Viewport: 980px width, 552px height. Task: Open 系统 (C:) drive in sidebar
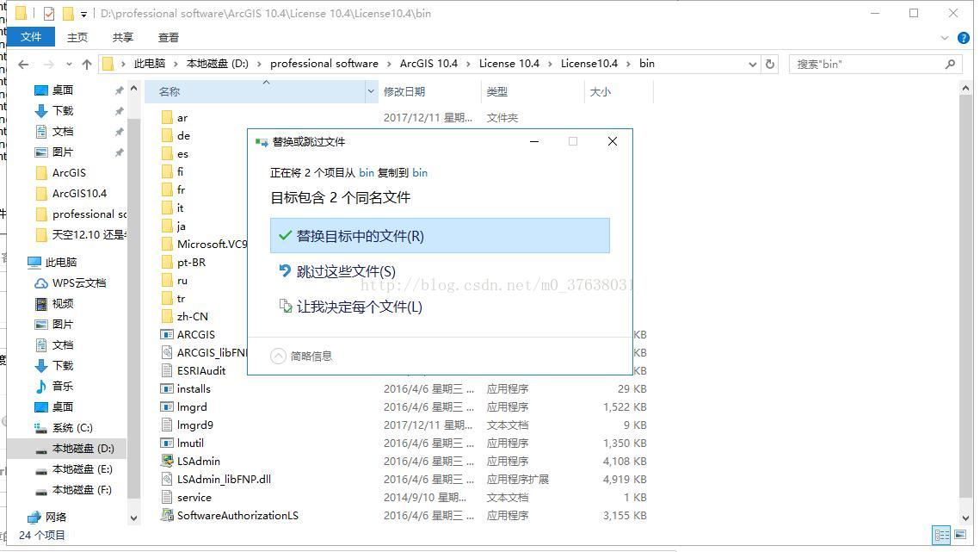pyautogui.click(x=72, y=427)
